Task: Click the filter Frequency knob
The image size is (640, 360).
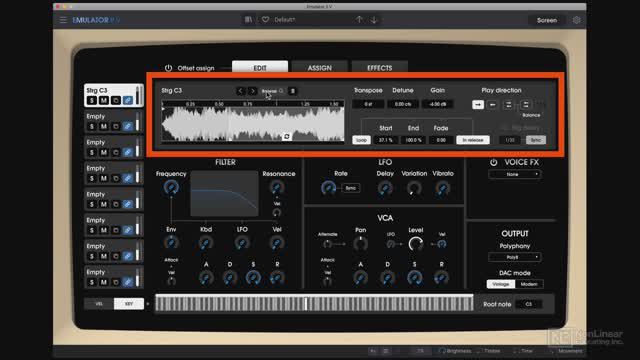Action: (x=171, y=187)
